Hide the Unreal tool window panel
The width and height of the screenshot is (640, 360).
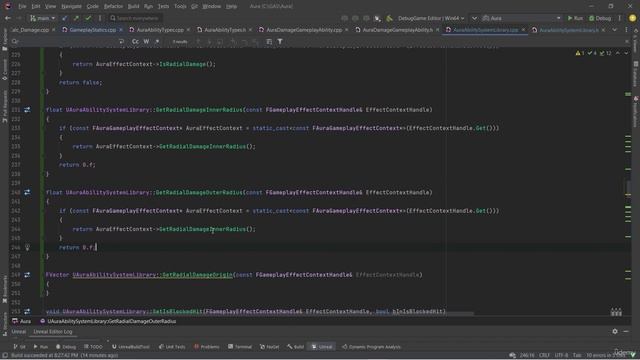(626, 331)
